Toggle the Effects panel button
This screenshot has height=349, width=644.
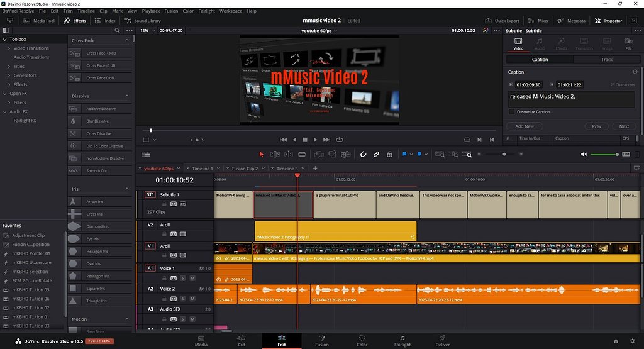tap(75, 21)
